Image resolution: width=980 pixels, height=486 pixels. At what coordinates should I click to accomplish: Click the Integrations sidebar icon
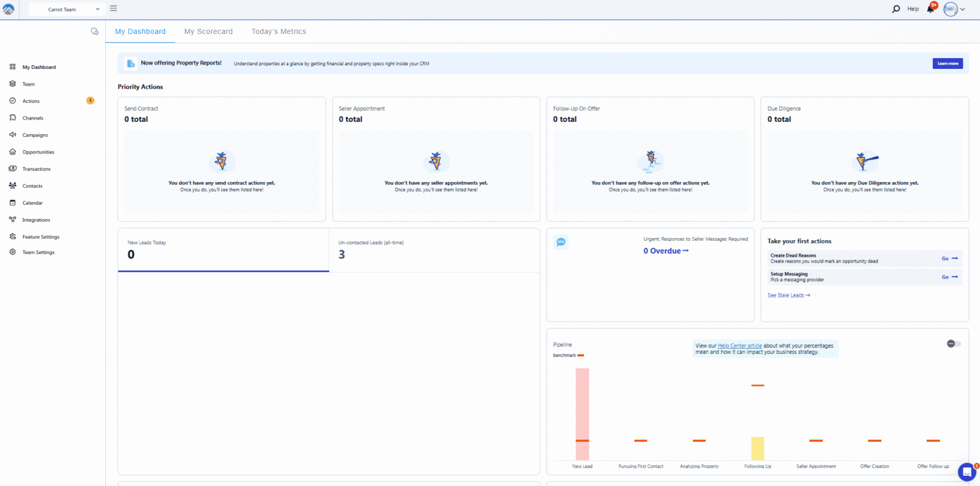click(13, 220)
